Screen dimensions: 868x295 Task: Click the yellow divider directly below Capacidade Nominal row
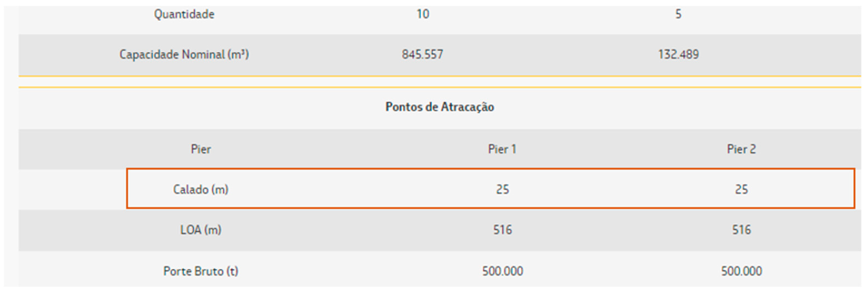click(x=440, y=77)
